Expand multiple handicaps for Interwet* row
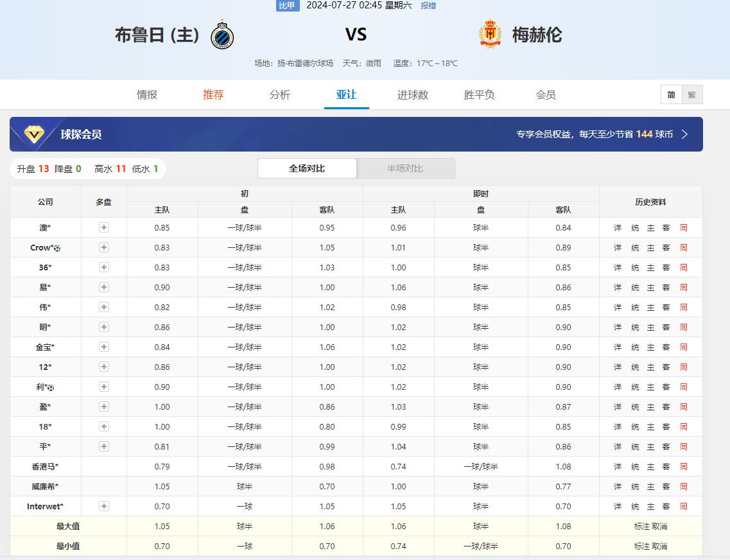This screenshot has width=730, height=560. coord(104,506)
